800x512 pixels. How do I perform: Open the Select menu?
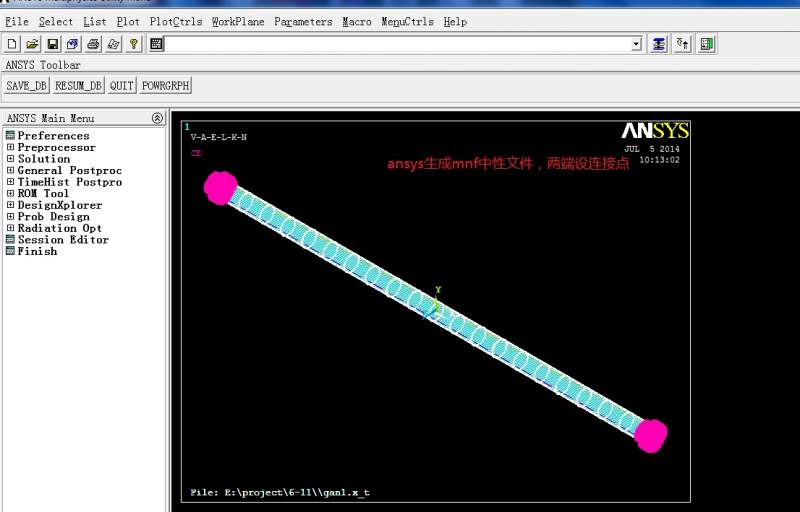click(x=56, y=22)
